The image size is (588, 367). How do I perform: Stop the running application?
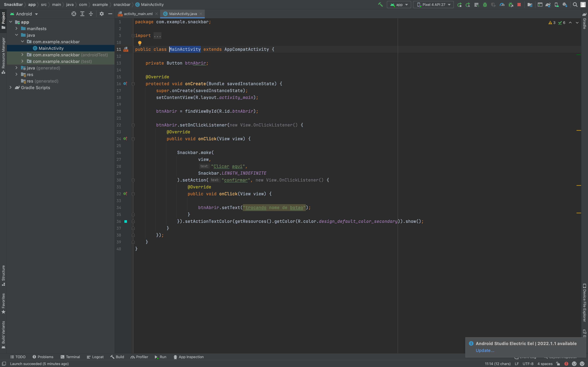pos(519,4)
